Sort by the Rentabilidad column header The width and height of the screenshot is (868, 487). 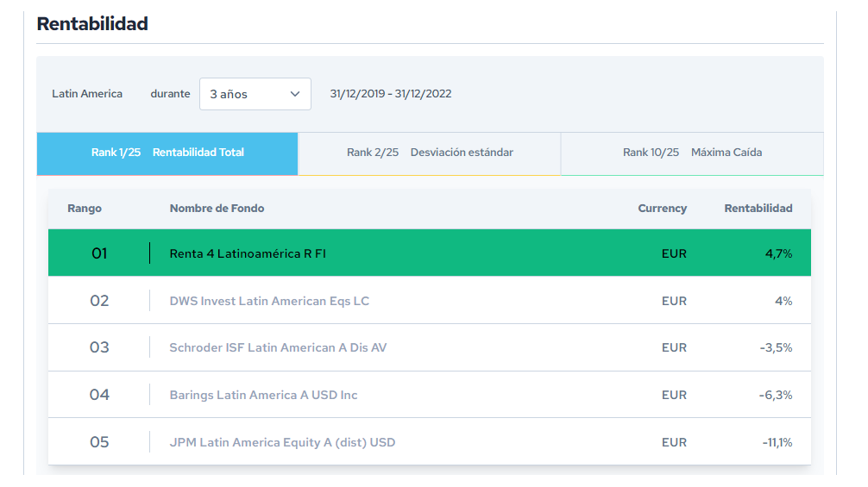758,208
